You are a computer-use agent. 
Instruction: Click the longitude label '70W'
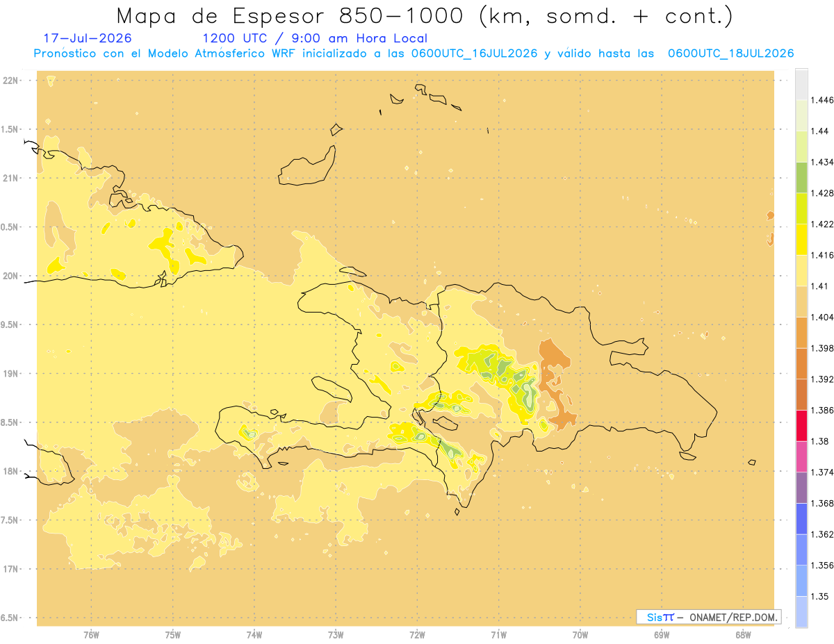point(580,635)
